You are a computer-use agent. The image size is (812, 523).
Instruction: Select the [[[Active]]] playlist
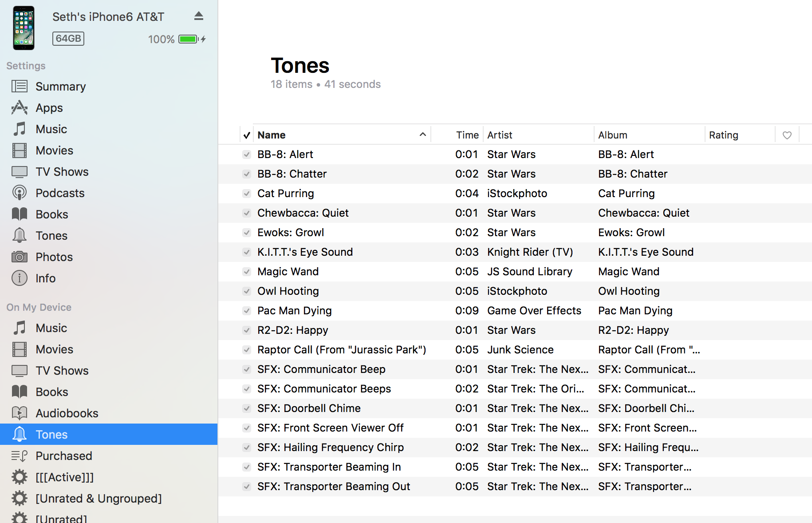pyautogui.click(x=65, y=477)
